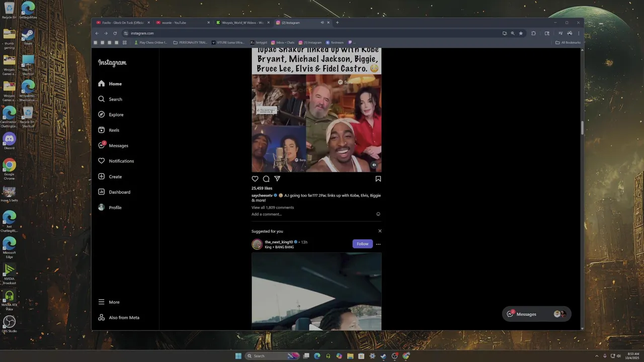
Task: Open the Recycle Bin desktop icon
Action: [x=9, y=11]
